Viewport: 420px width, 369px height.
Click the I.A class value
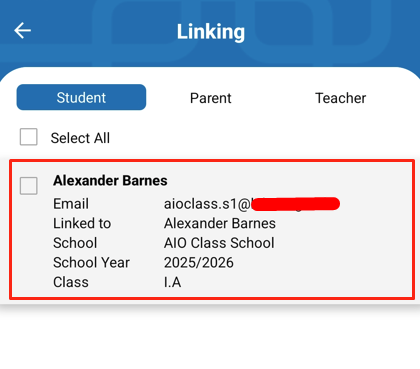point(172,282)
